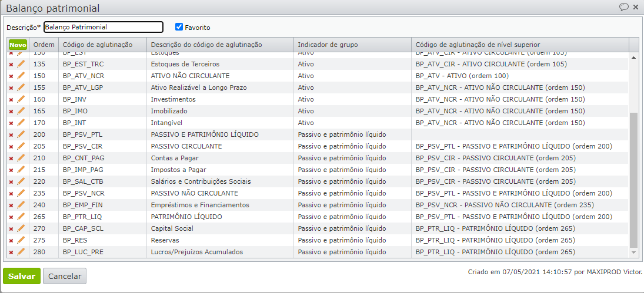Edit the Imobilizado row
This screenshot has width=644, height=293.
point(21,111)
